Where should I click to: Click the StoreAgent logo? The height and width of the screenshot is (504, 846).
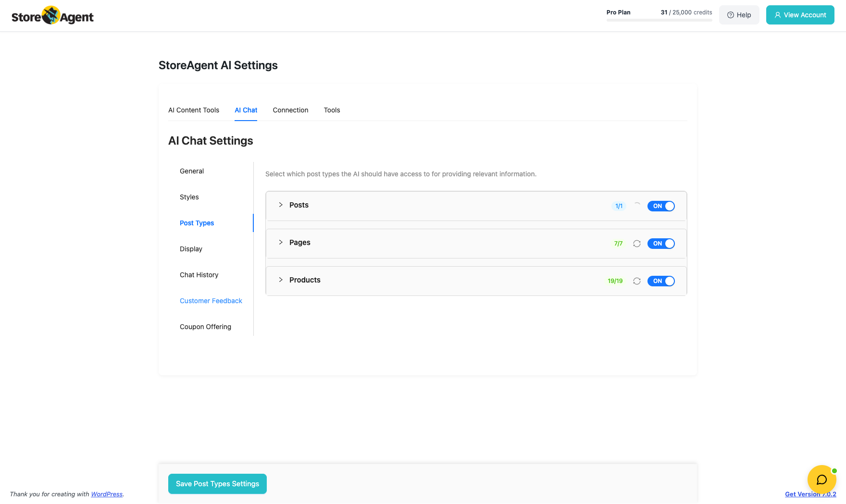tap(52, 15)
